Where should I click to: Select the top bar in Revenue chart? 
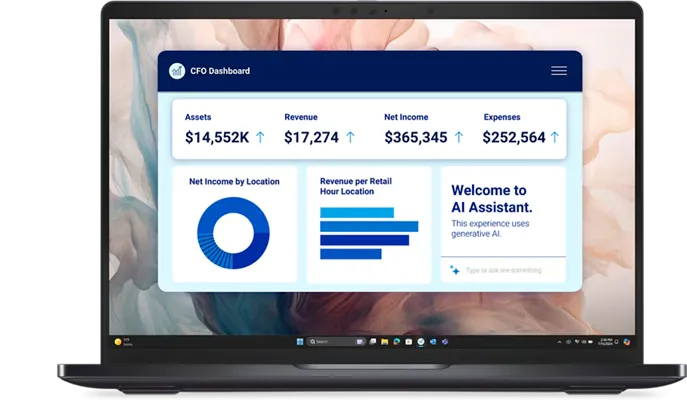click(x=357, y=212)
